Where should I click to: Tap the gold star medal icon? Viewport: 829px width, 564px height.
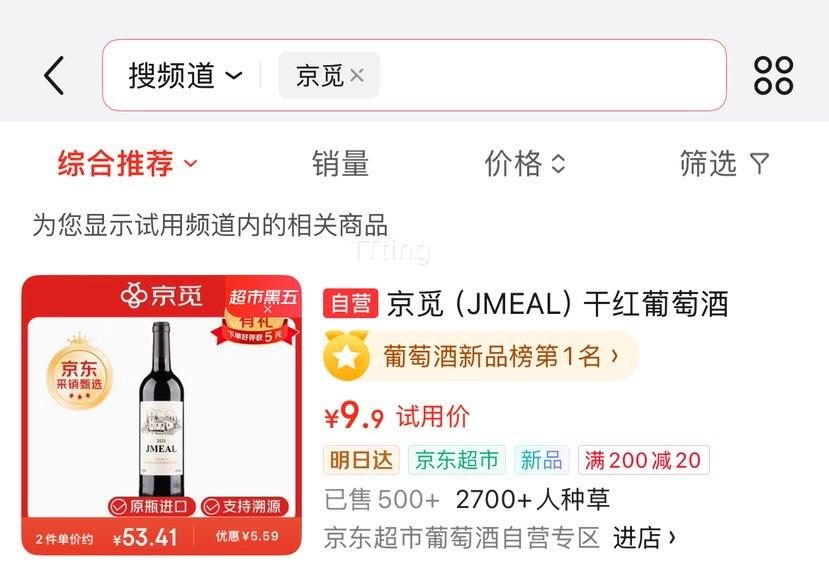tap(346, 355)
